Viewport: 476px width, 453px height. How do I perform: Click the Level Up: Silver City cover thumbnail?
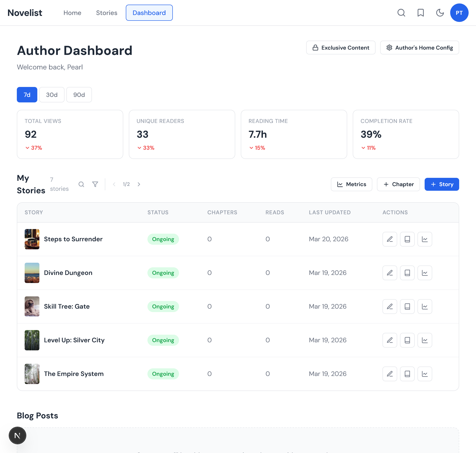click(x=32, y=340)
